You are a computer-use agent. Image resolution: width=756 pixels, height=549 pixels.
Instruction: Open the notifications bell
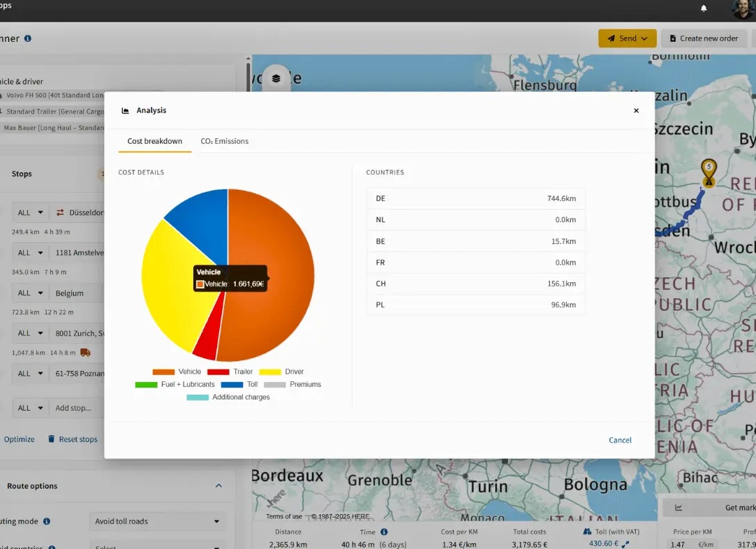point(704,8)
